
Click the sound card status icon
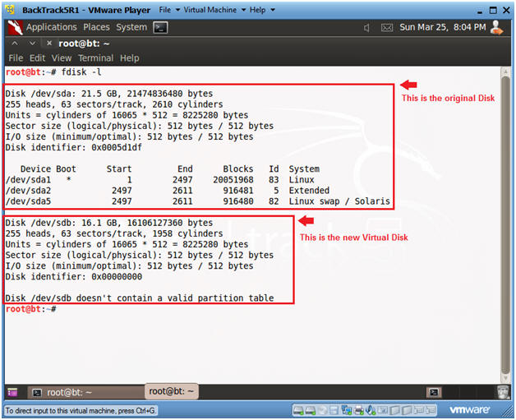click(x=371, y=410)
